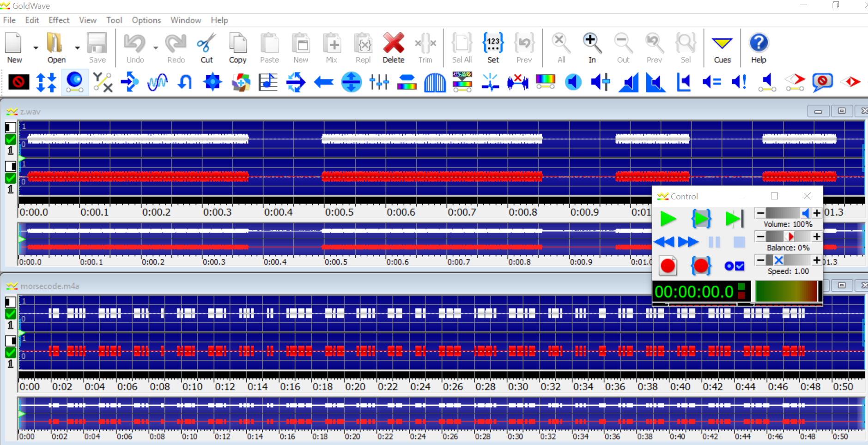Click the Y/X channel mixer effect icon
Image resolution: width=868 pixels, height=445 pixels.
[102, 82]
